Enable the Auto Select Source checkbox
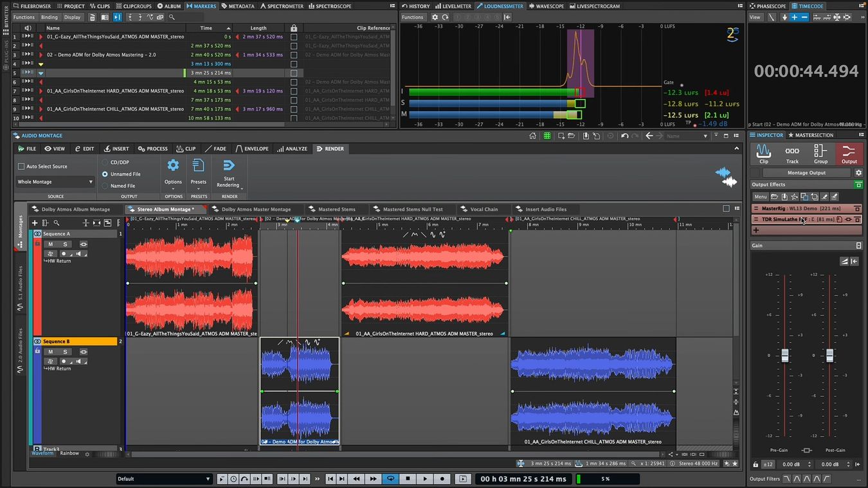This screenshot has height=488, width=868. pos(21,166)
